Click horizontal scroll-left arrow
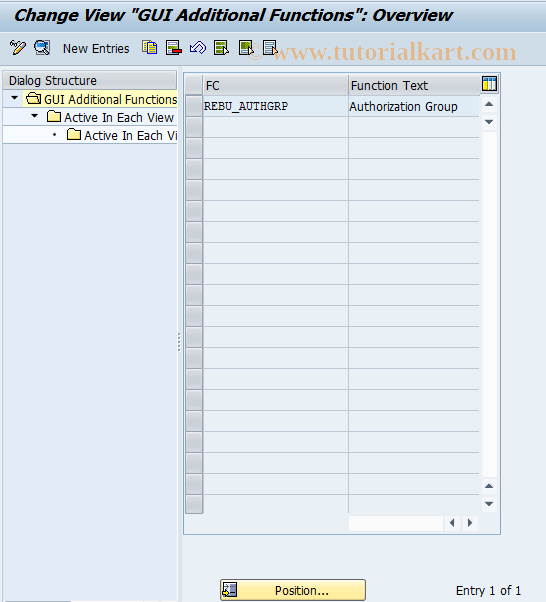This screenshot has width=546, height=602. click(452, 523)
